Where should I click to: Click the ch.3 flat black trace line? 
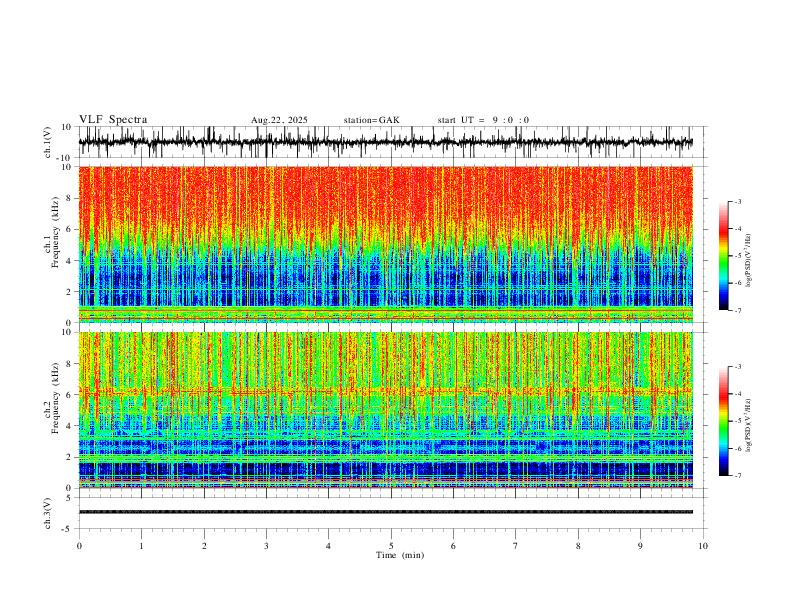point(385,512)
